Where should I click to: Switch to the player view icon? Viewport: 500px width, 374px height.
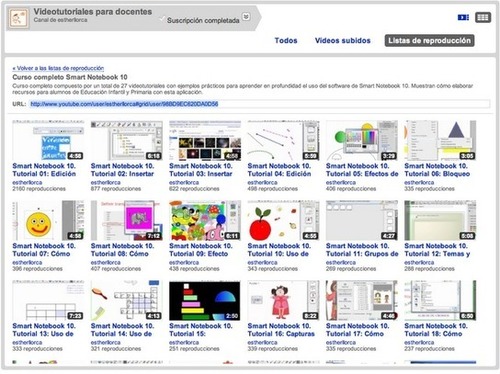pos(463,17)
